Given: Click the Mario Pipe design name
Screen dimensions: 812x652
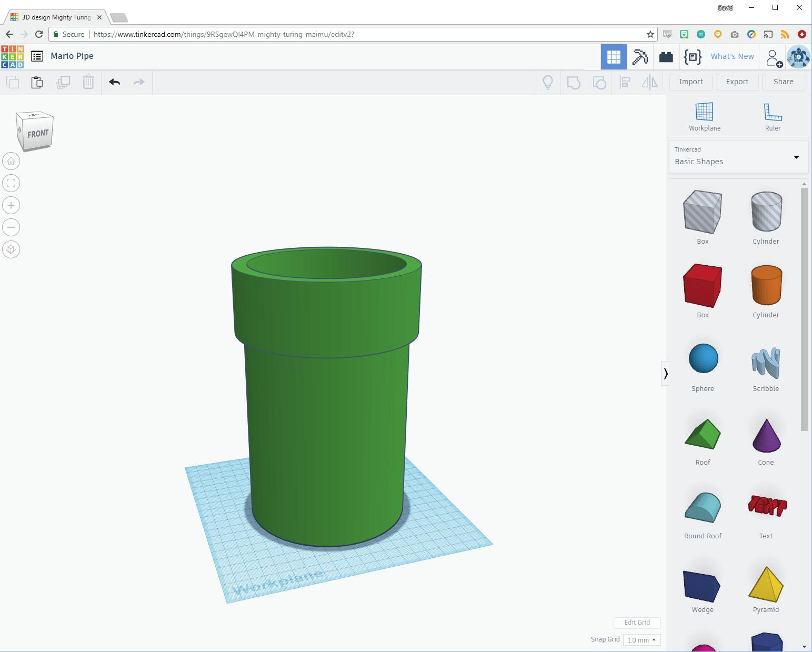Looking at the screenshot, I should coord(72,56).
